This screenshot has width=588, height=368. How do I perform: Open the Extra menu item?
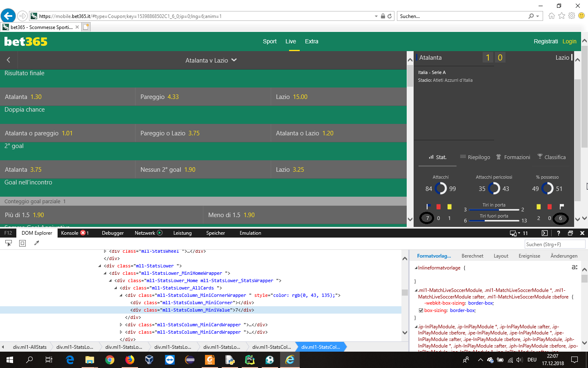(x=312, y=41)
